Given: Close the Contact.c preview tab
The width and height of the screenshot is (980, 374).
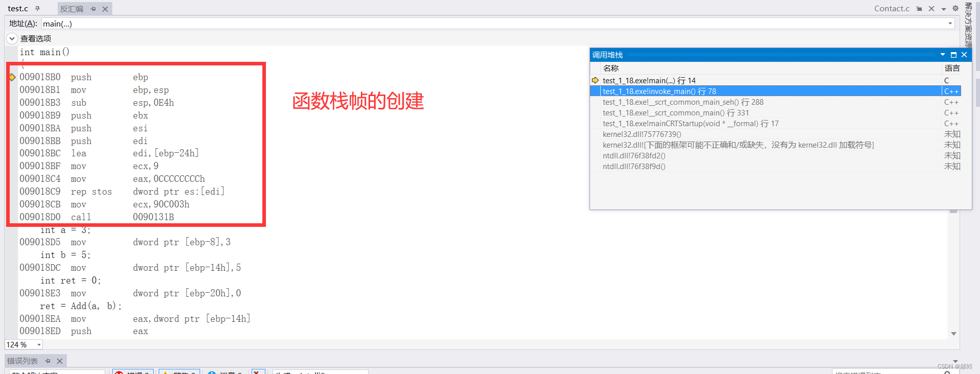Looking at the screenshot, I should [x=932, y=9].
